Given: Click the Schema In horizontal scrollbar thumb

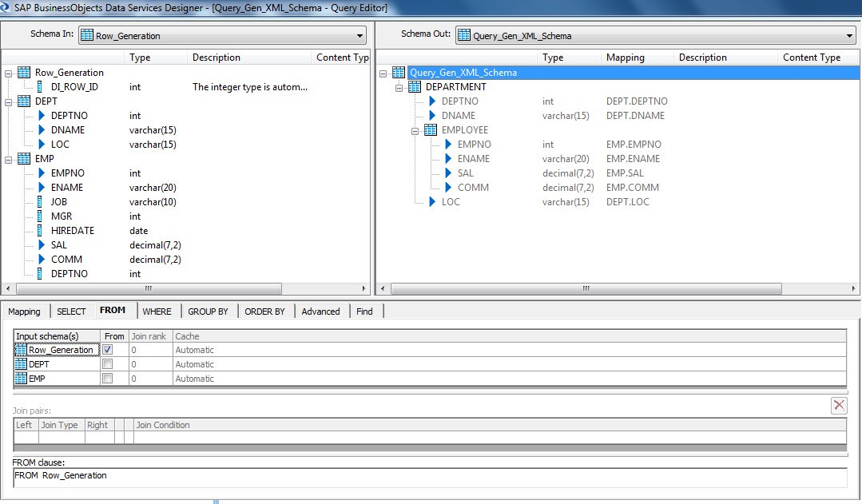Looking at the screenshot, I should (149, 288).
